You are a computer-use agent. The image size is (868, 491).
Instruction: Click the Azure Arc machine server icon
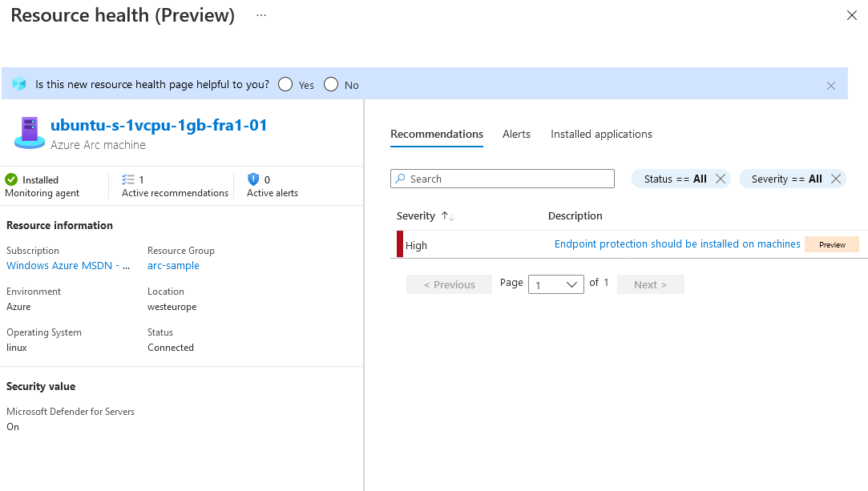(30, 133)
